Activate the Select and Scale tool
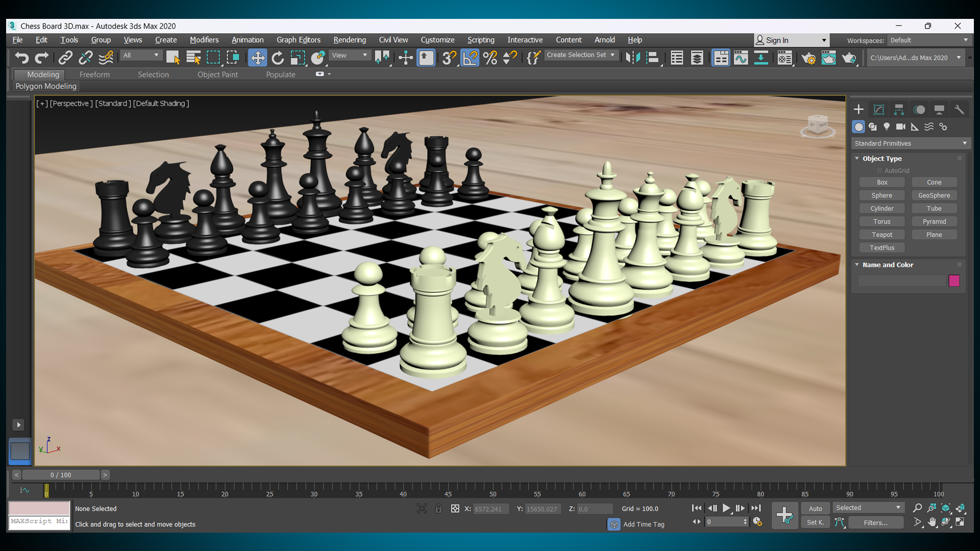 click(x=298, y=58)
